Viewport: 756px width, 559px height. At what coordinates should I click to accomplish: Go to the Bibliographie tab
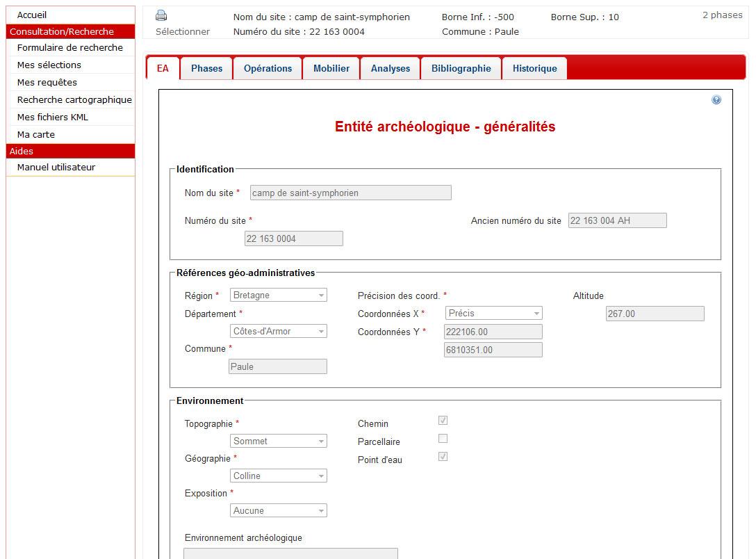[461, 69]
